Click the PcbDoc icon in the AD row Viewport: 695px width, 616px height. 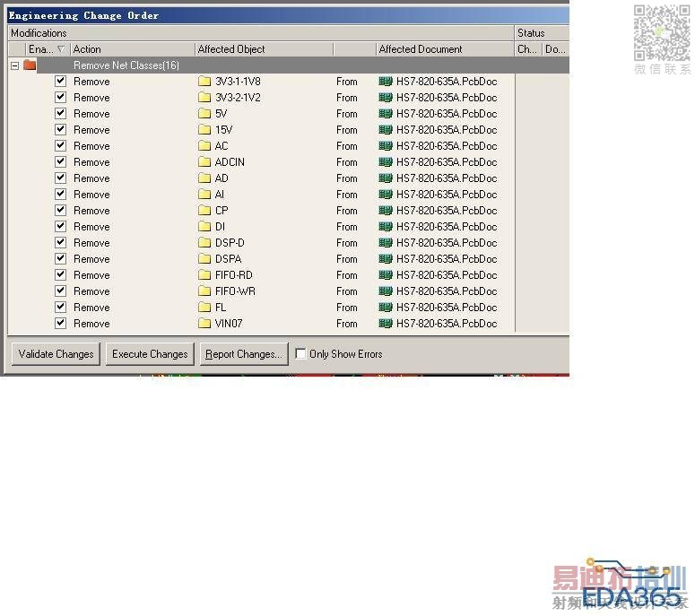point(386,178)
